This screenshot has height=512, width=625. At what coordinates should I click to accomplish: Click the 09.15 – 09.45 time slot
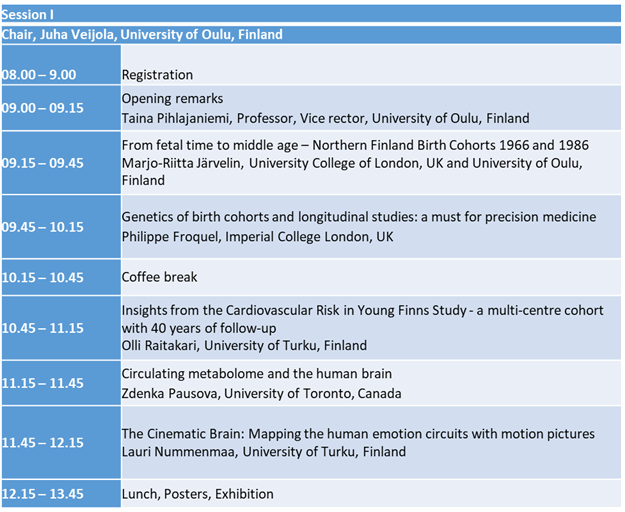tap(43, 163)
